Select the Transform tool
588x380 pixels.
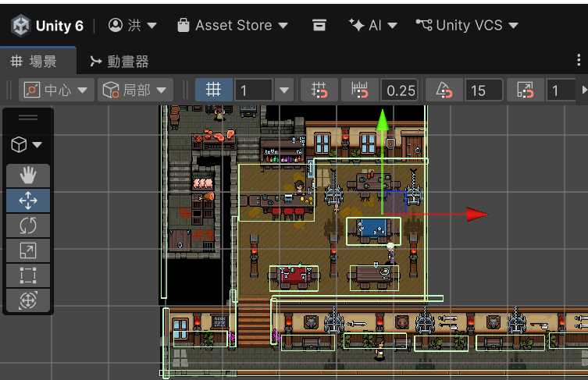(x=28, y=300)
